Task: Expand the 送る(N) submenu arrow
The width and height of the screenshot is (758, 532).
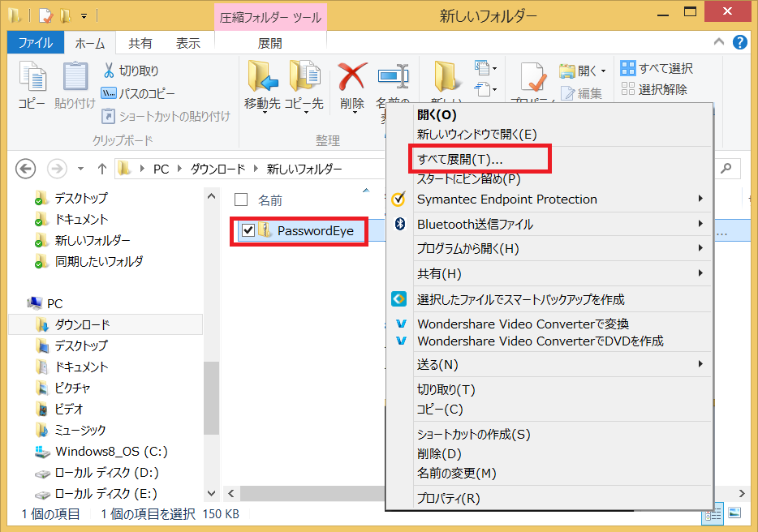Action: click(700, 364)
